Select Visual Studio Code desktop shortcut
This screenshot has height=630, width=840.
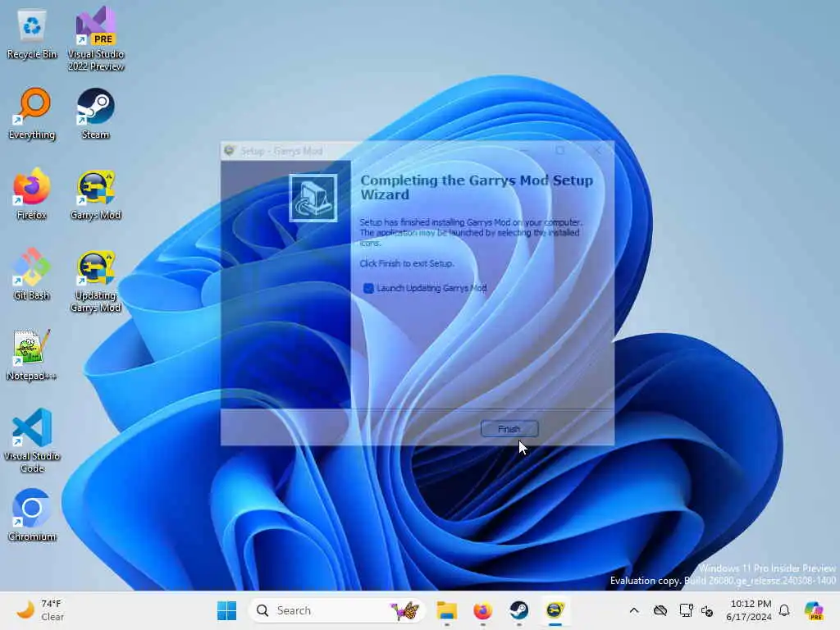point(32,441)
